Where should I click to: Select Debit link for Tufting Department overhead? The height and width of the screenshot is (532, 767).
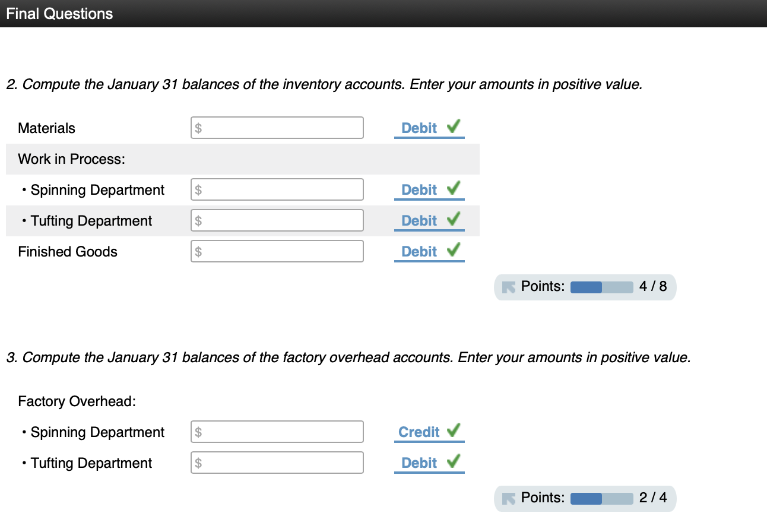[420, 463]
